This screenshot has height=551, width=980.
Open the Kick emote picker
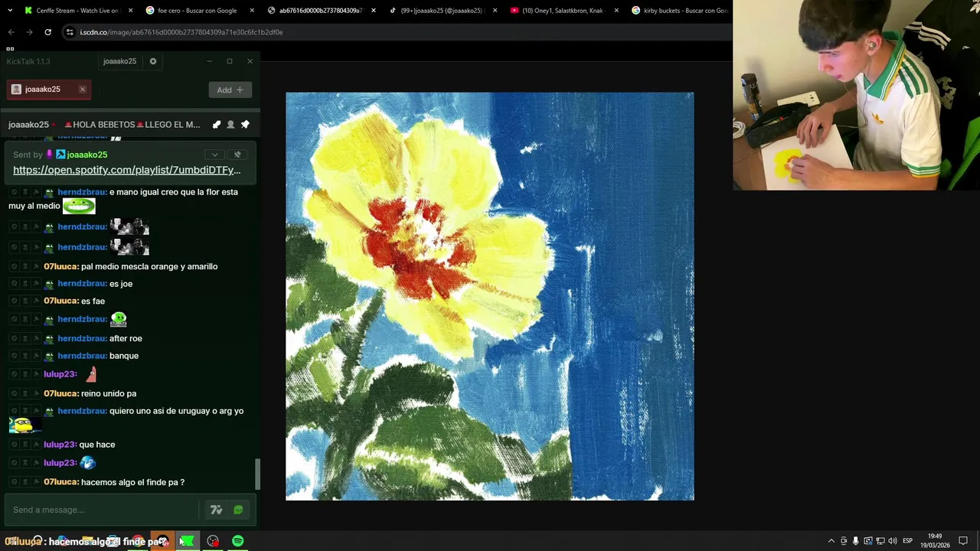tap(238, 510)
